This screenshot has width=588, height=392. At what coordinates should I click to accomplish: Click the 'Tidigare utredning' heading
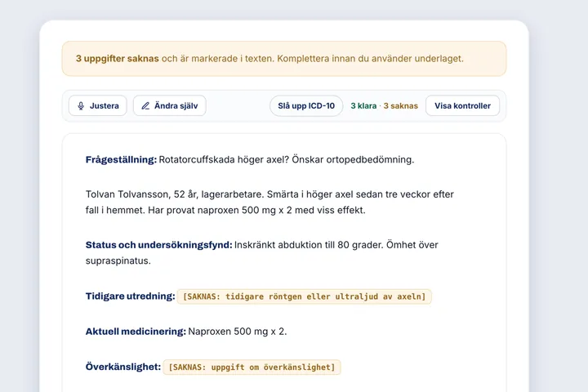(x=130, y=296)
